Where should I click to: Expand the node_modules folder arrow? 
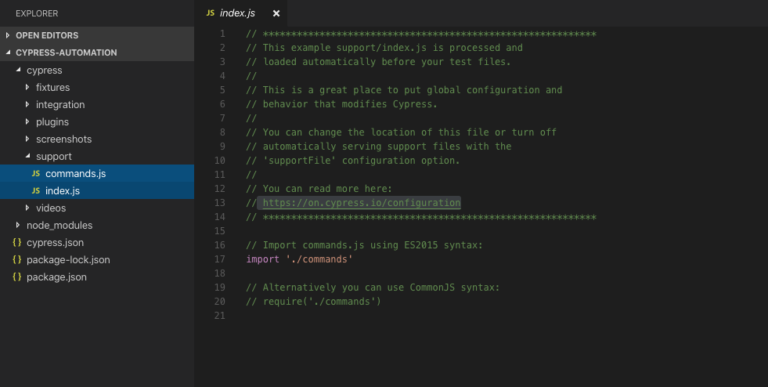18,225
